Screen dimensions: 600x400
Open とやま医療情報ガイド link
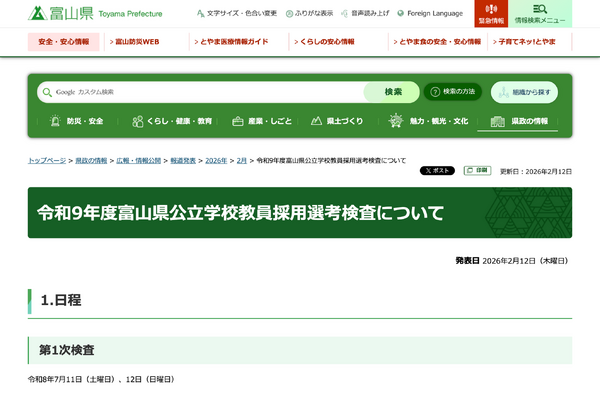(x=231, y=42)
